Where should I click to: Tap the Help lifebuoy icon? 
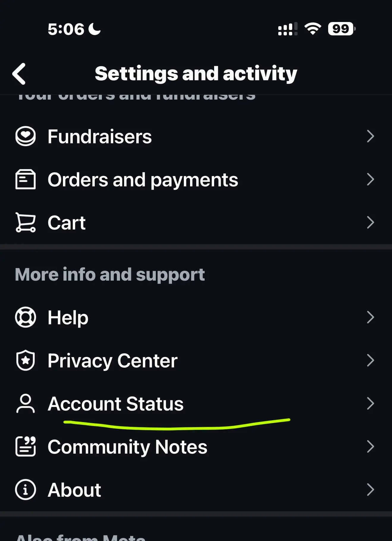pyautogui.click(x=26, y=317)
